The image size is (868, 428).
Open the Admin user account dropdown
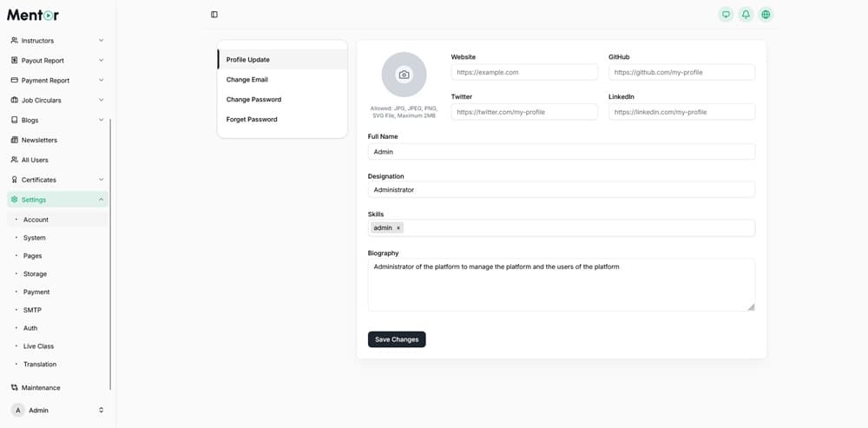pos(57,410)
